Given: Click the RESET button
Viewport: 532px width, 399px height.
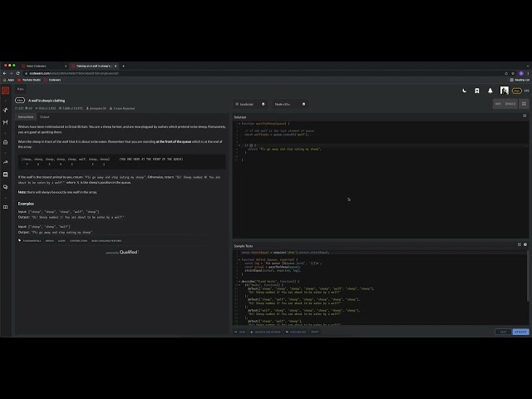Looking at the screenshot, I should [x=315, y=332].
